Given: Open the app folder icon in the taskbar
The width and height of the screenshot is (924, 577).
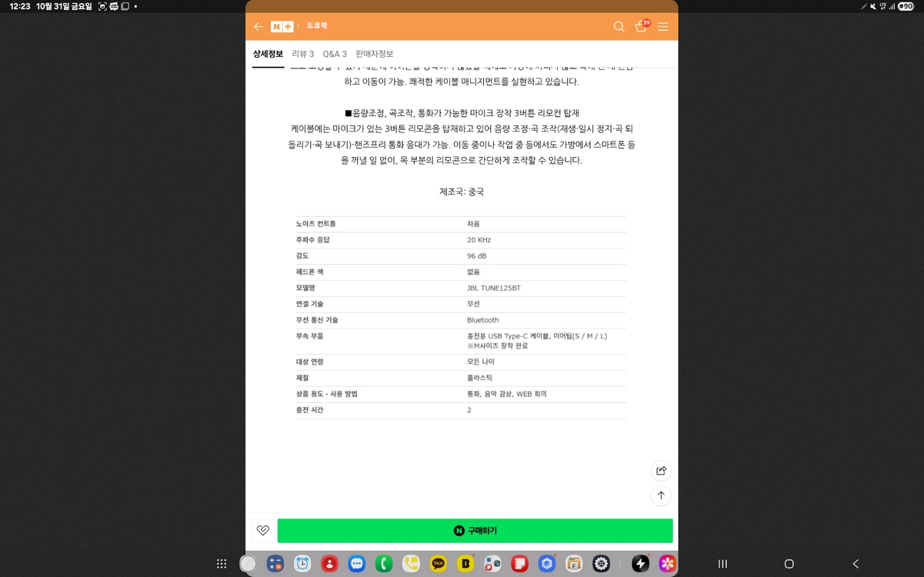Looking at the screenshot, I should coord(492,564).
